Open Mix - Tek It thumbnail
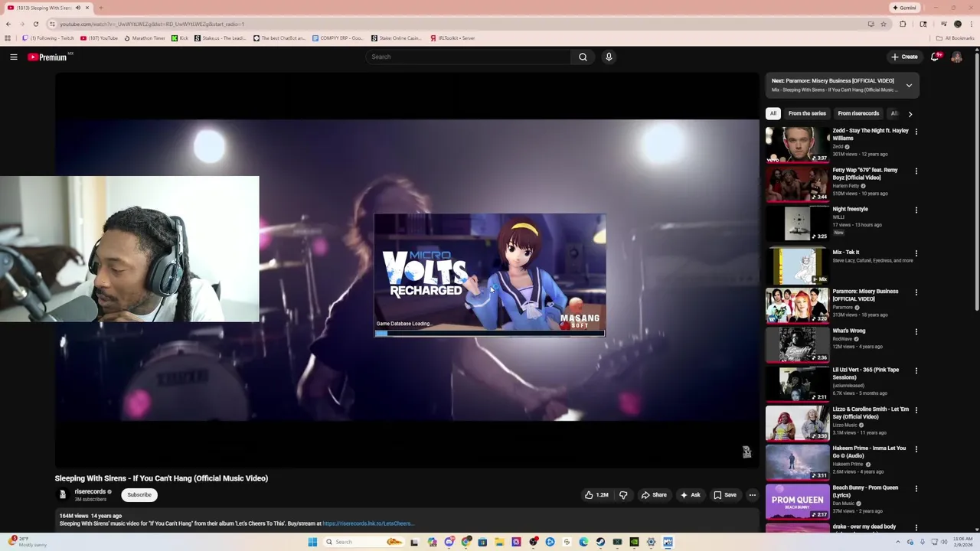The image size is (980, 551). click(x=797, y=266)
